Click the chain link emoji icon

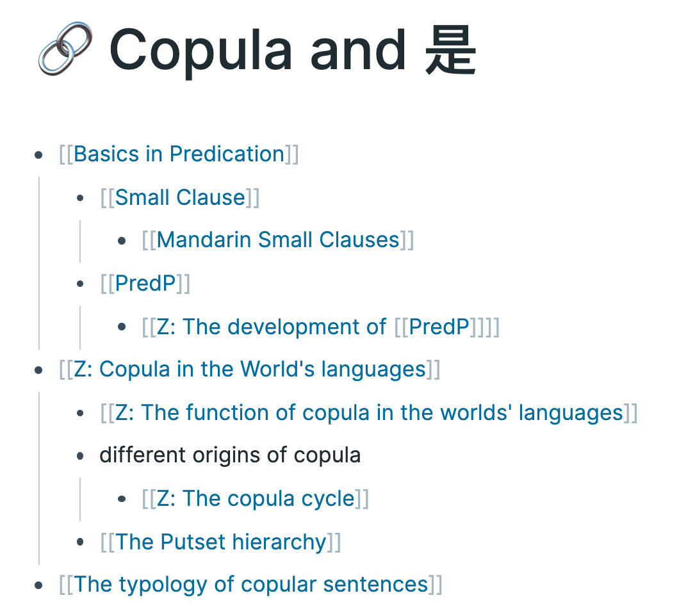pyautogui.click(x=65, y=49)
